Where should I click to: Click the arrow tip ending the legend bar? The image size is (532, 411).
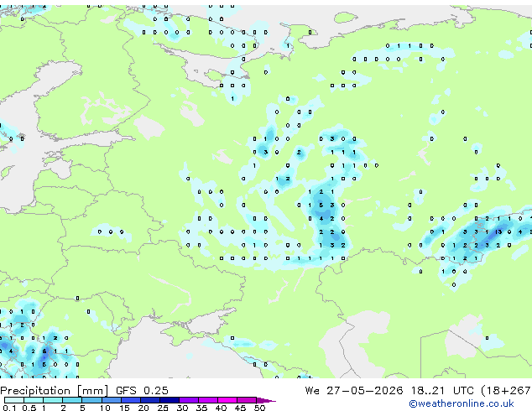(267, 400)
